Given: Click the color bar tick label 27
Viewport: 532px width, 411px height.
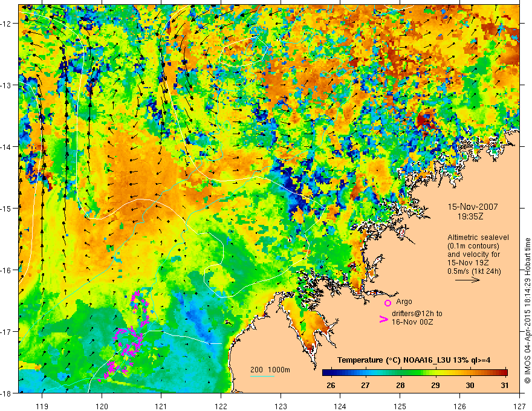Looking at the screenshot, I should 365,385.
